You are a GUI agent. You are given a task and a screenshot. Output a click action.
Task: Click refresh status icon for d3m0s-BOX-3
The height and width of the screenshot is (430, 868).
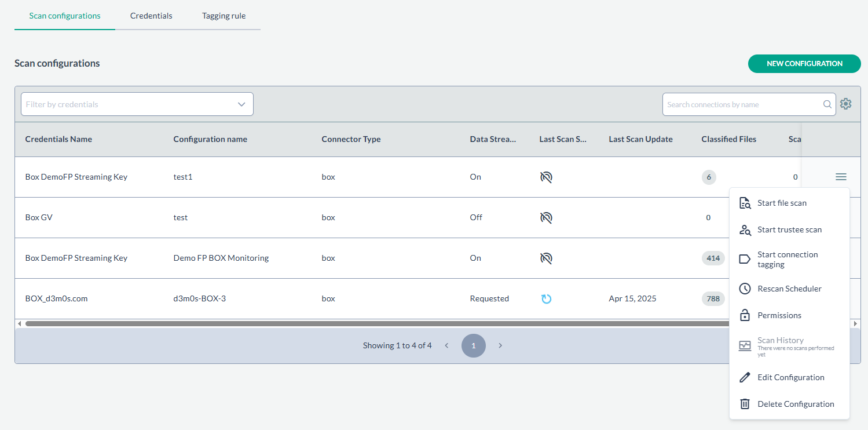point(546,299)
